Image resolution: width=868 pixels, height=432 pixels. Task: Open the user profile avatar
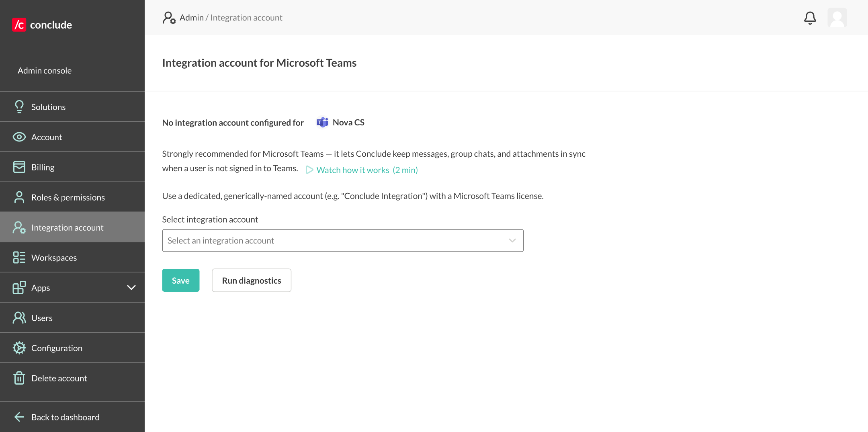coord(837,18)
